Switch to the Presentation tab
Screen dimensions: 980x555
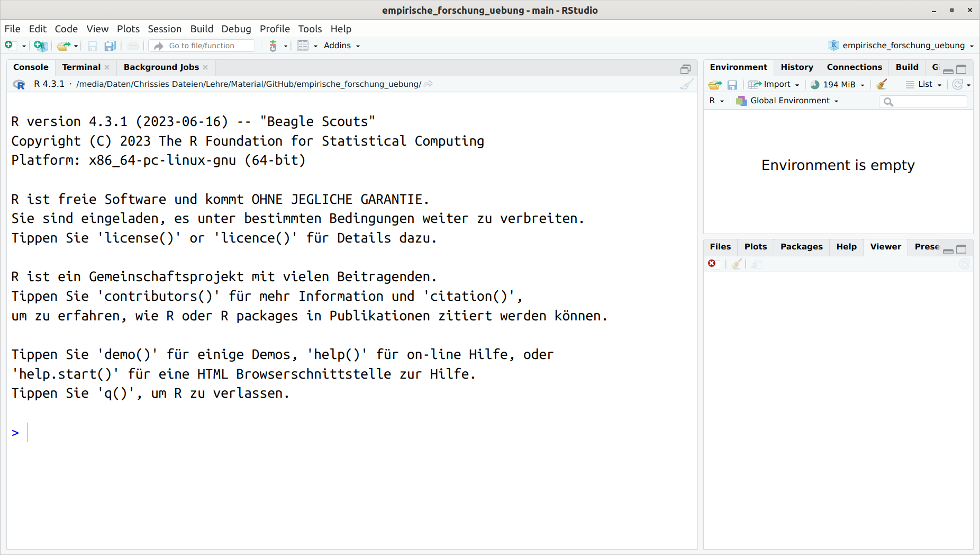click(x=927, y=247)
